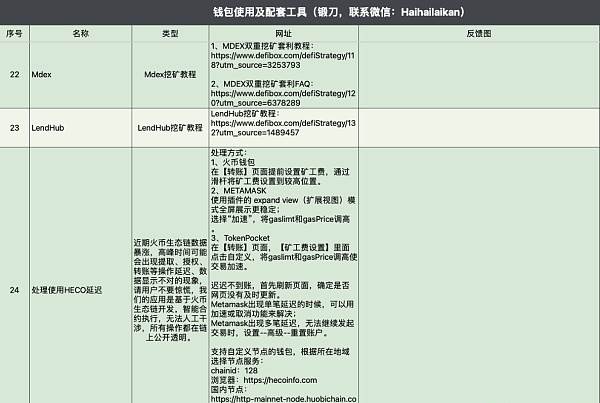Select the Mdex挖矿教程 type cell

[170, 75]
